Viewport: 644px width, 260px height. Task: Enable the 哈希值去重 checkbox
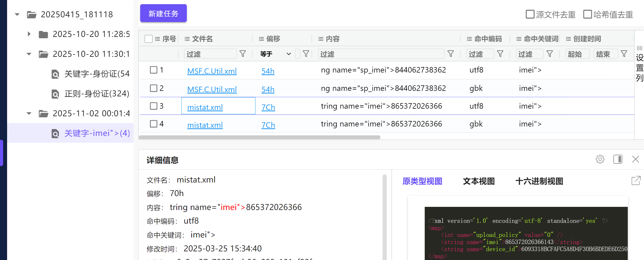click(x=587, y=14)
